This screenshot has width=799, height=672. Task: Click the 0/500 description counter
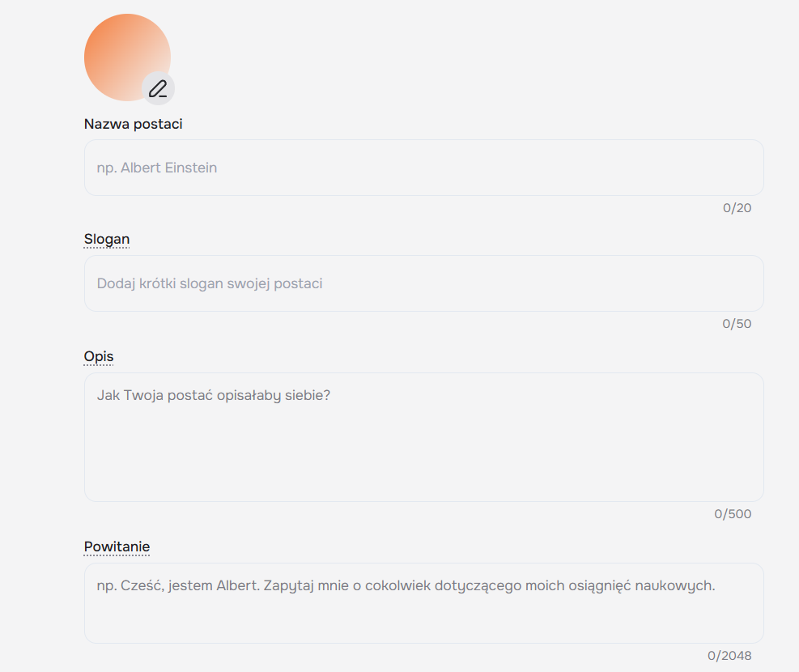coord(733,513)
